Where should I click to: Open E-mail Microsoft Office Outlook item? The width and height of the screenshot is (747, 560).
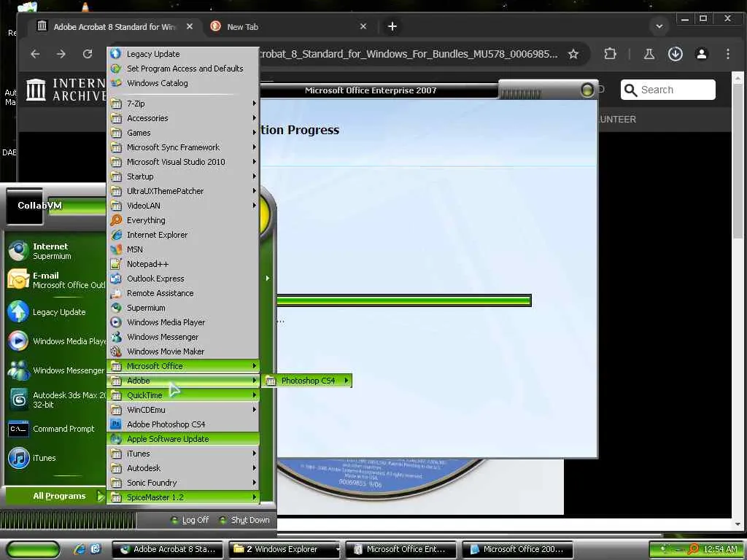click(55, 280)
